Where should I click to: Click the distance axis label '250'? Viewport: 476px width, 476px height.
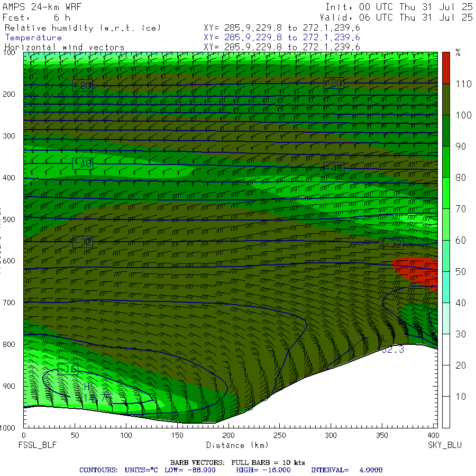[x=280, y=435]
